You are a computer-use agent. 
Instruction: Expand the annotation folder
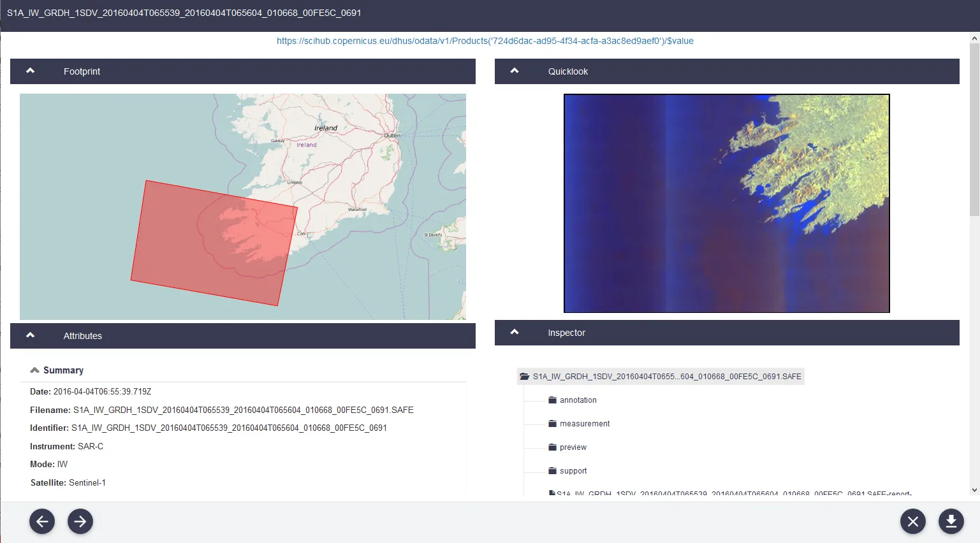coord(573,400)
